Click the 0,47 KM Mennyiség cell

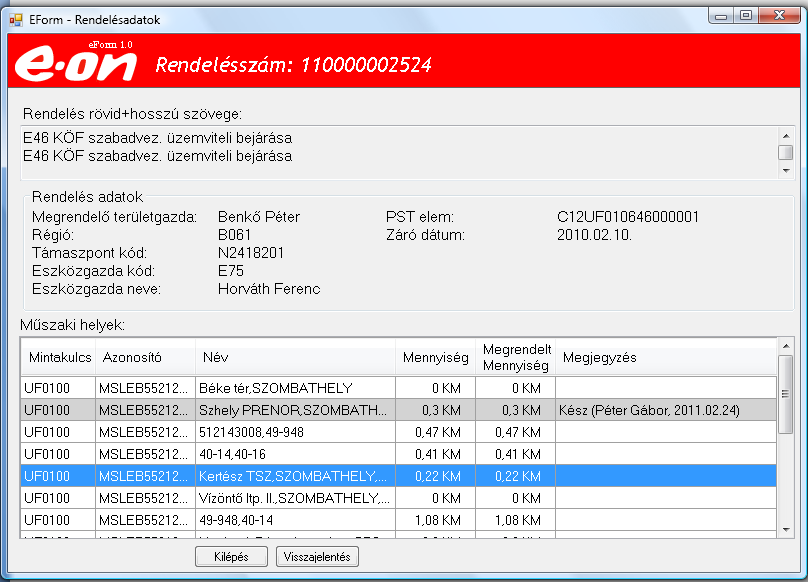coord(435,432)
